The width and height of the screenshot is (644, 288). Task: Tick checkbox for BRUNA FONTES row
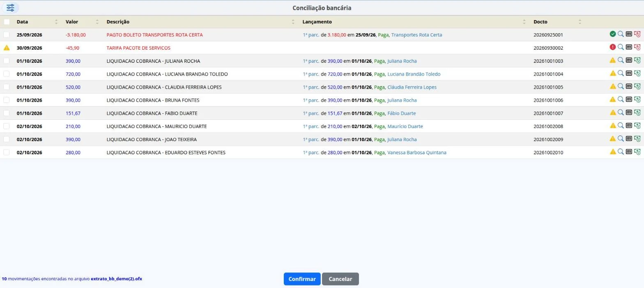coord(7,100)
